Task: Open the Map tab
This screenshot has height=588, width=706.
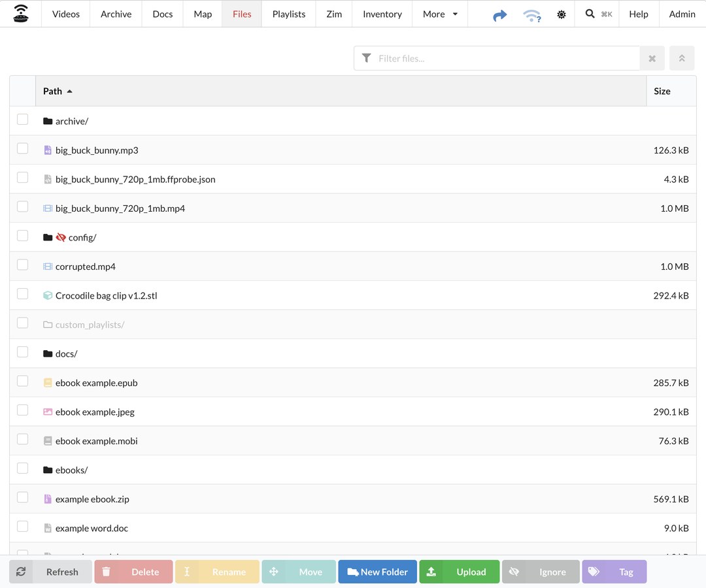Action: point(203,14)
